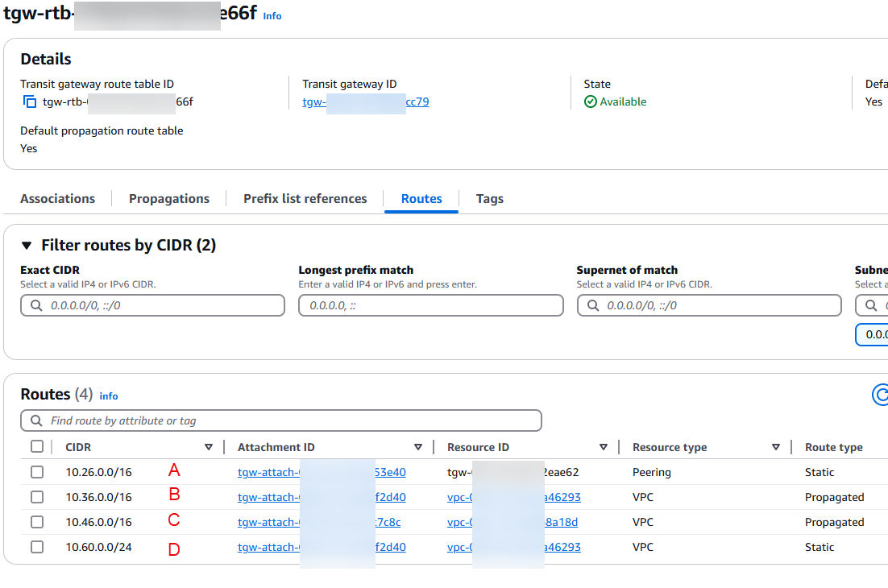Click the search icon in Supernet of match filter
Viewport: 888px width, 588px height.
(x=592, y=305)
